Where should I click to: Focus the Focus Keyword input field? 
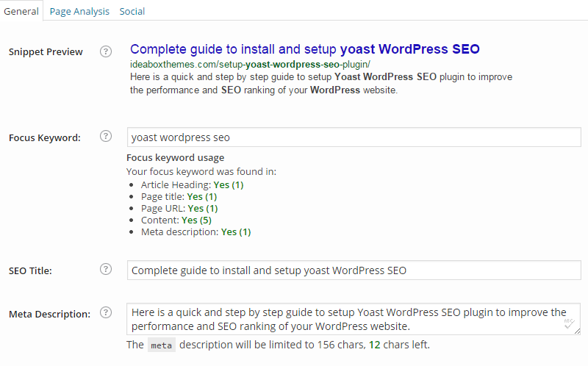(354, 137)
